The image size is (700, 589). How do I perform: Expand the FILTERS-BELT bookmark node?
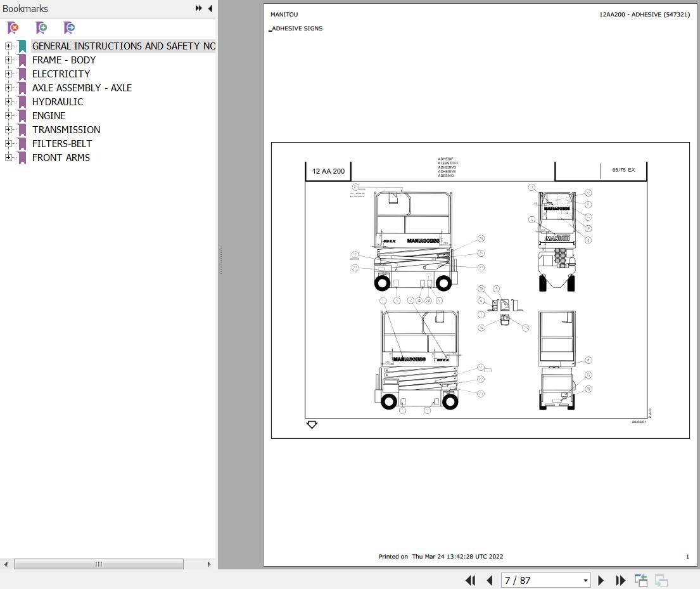tap(8, 143)
